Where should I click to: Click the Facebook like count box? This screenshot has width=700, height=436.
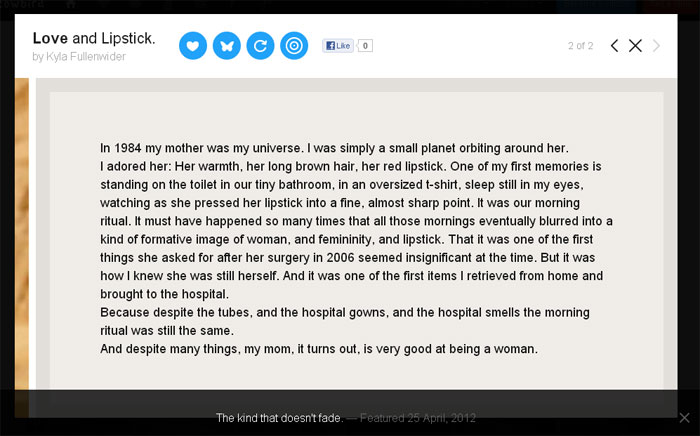[366, 46]
